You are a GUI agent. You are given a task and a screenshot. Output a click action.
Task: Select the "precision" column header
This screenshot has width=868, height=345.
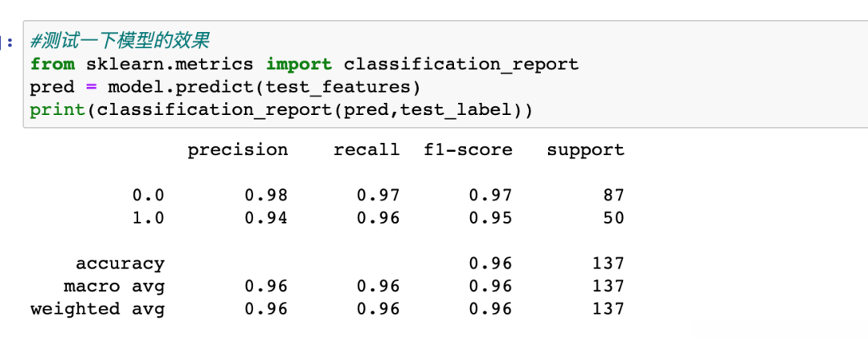tap(237, 150)
